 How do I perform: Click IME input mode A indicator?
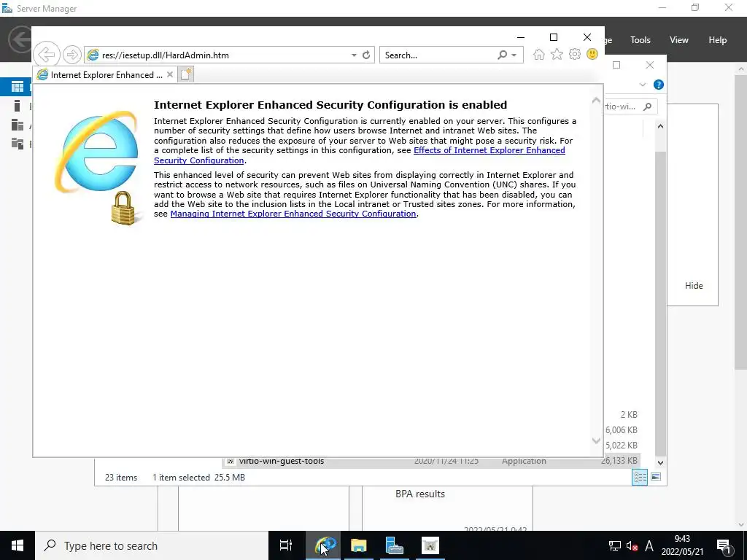(x=649, y=545)
